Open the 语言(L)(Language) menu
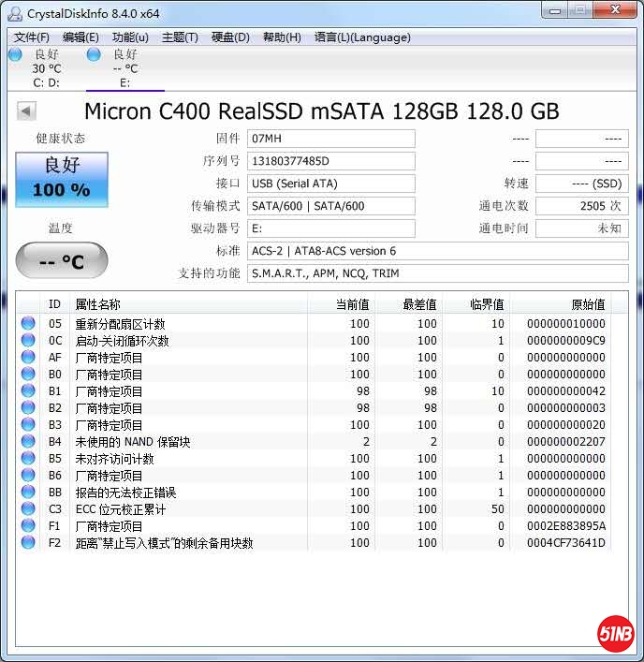Image resolution: width=644 pixels, height=662 pixels. click(x=362, y=37)
